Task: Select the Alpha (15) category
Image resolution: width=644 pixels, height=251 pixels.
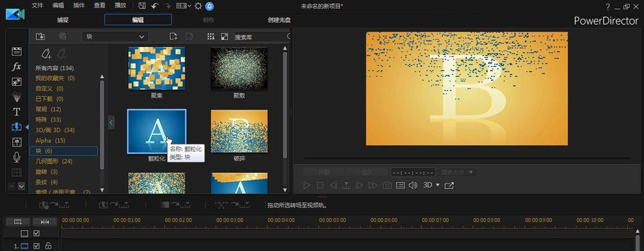Action: point(50,140)
